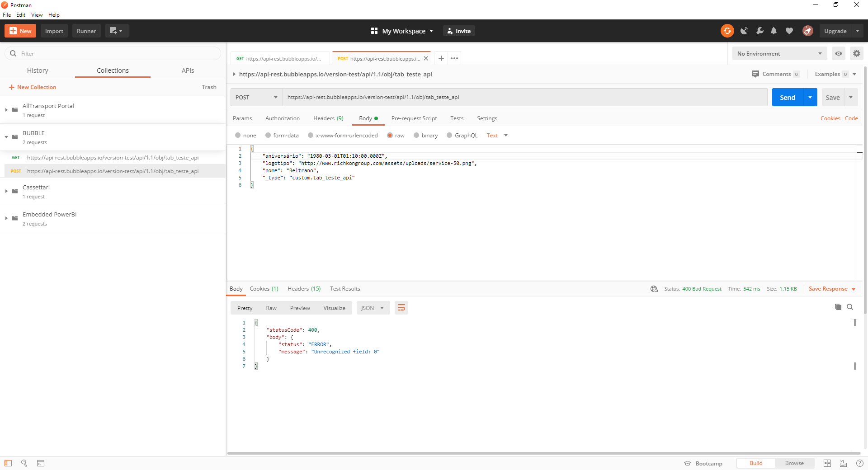Toggle sidebar visibility icon in status bar
The image size is (868, 470).
pyautogui.click(x=8, y=463)
